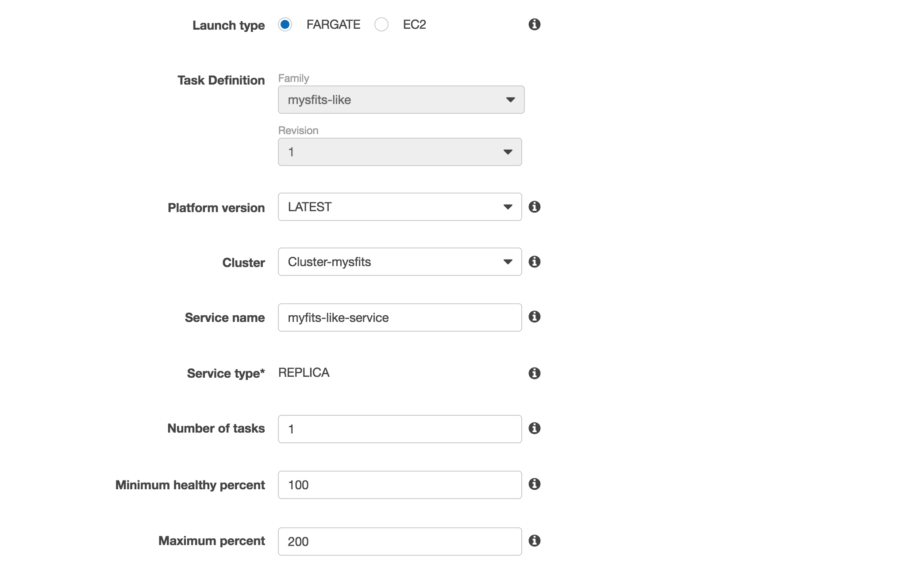Select the EC2 launch type radio button
Image resolution: width=924 pixels, height=565 pixels.
tap(381, 24)
